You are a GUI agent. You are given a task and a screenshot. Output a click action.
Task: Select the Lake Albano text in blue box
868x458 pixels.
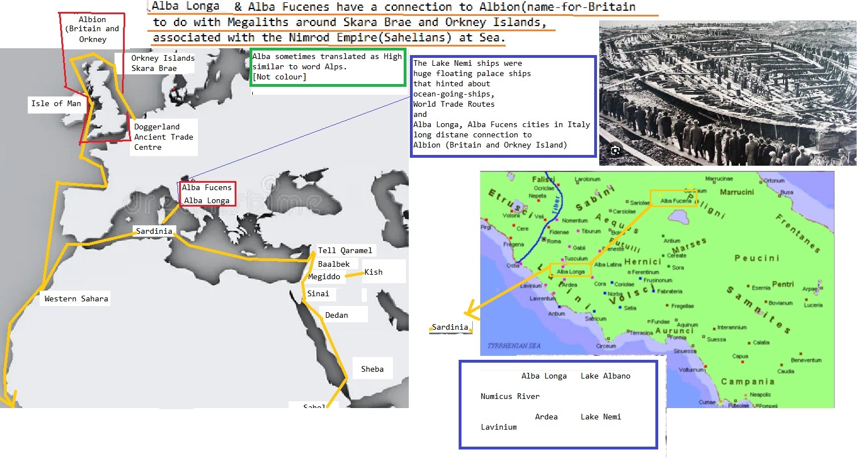tap(605, 376)
